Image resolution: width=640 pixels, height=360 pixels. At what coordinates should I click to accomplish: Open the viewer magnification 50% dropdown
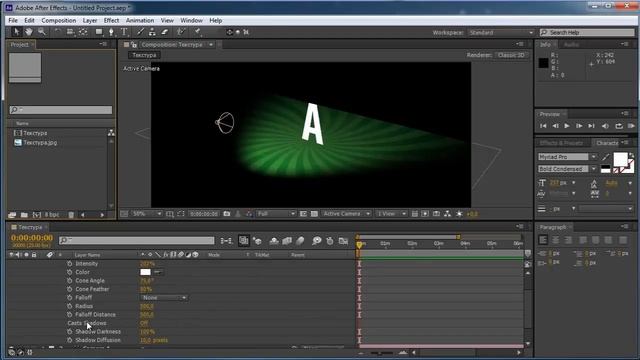tap(147, 214)
